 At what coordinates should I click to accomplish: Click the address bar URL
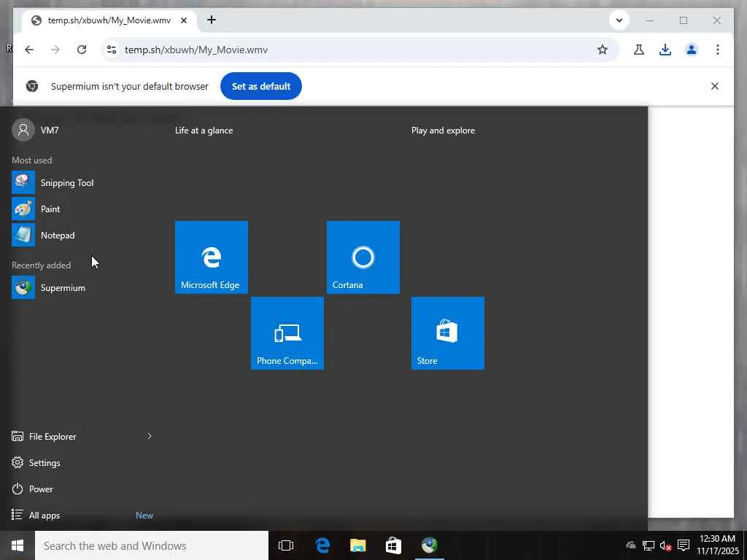[196, 50]
